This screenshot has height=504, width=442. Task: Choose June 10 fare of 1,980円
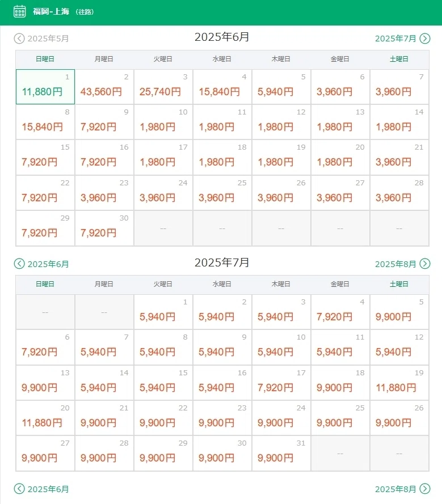(163, 122)
